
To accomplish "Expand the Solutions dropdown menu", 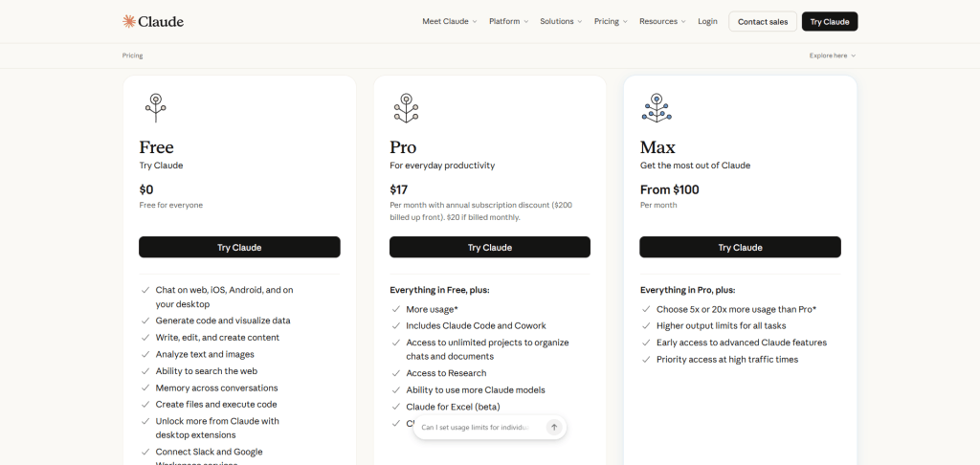I will coord(561,21).
